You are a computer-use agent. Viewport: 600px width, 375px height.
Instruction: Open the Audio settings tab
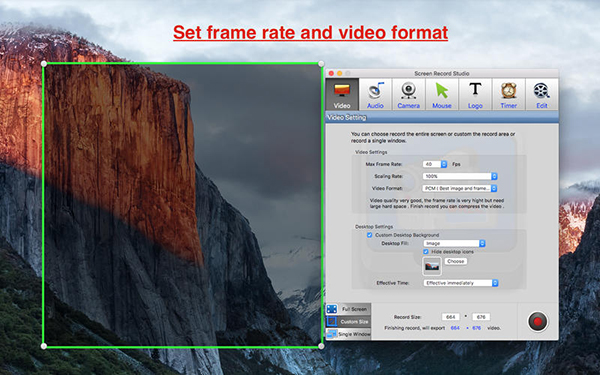375,95
